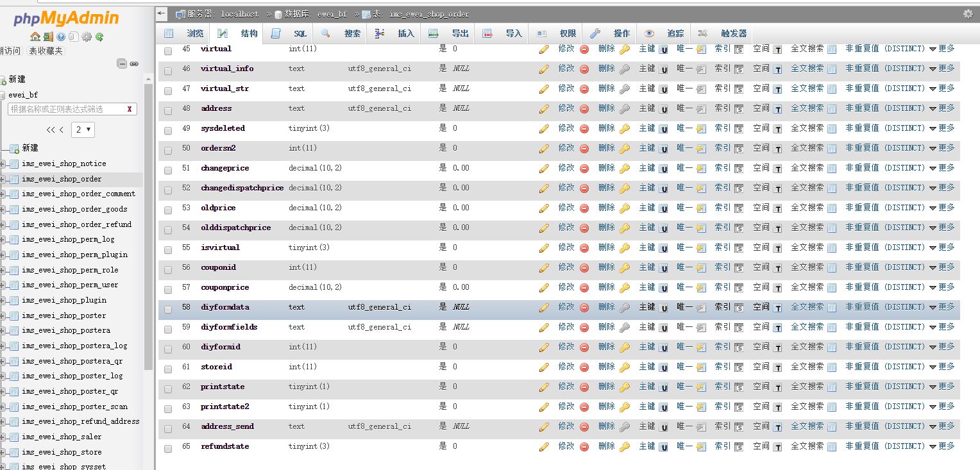
Task: Click 主键 link for storeid row
Action: tap(647, 367)
